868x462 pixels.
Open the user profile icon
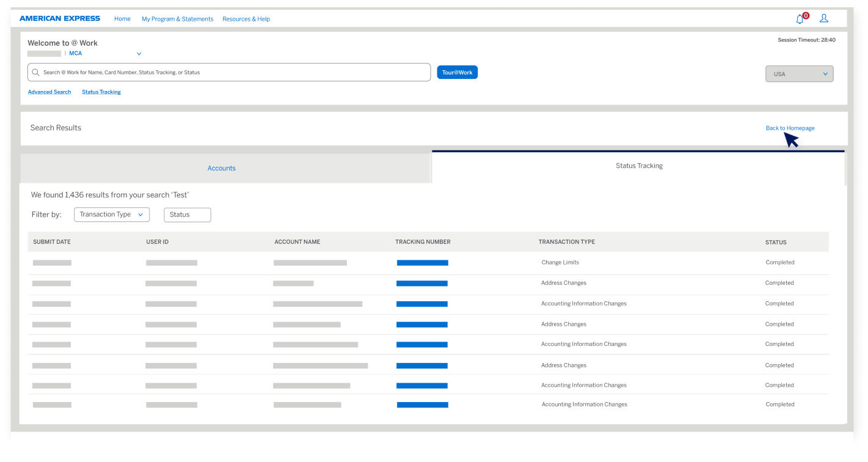click(823, 18)
